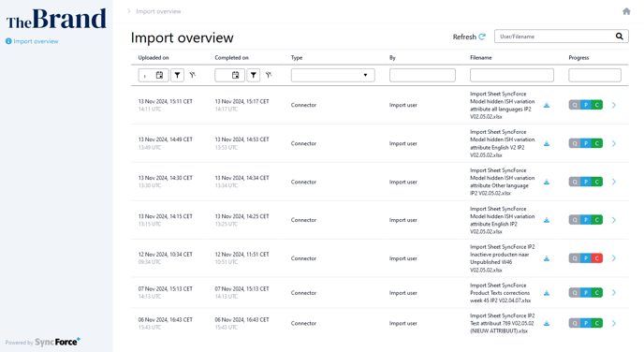
Task: Click the By column header
Action: (x=392, y=58)
